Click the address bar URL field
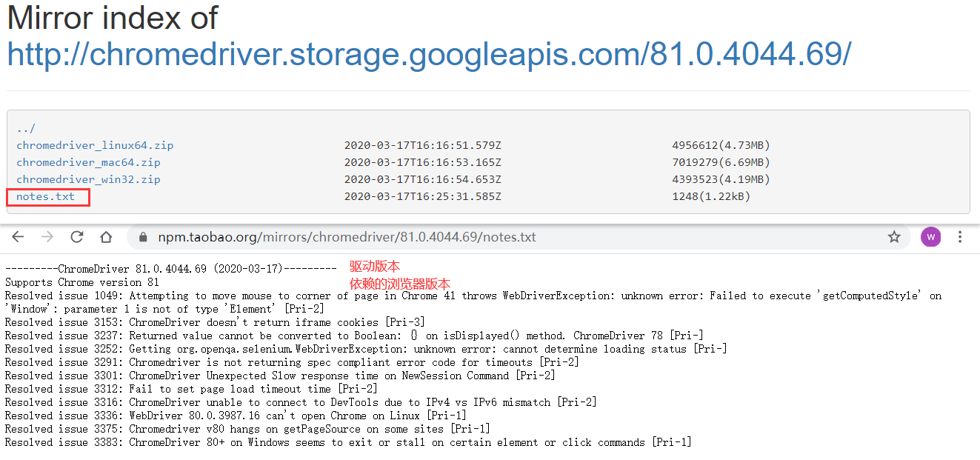Viewport: 980px width, 460px height. (347, 237)
